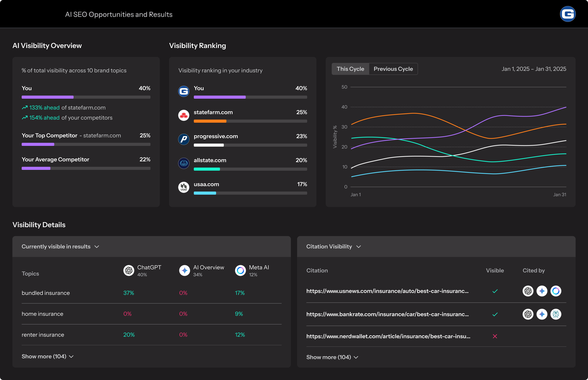Image resolution: width=588 pixels, height=380 pixels.
Task: Click Perplexity icon in bankrate citation row
Action: tap(556, 314)
